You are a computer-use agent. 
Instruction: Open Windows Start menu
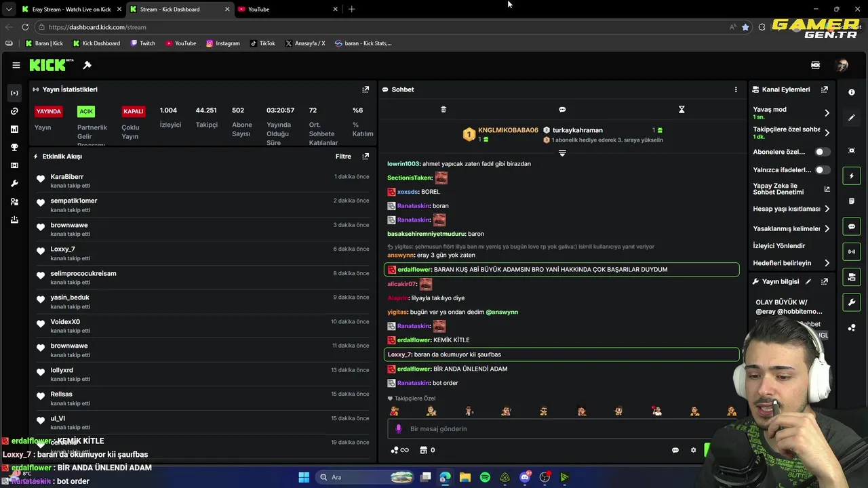click(x=304, y=477)
